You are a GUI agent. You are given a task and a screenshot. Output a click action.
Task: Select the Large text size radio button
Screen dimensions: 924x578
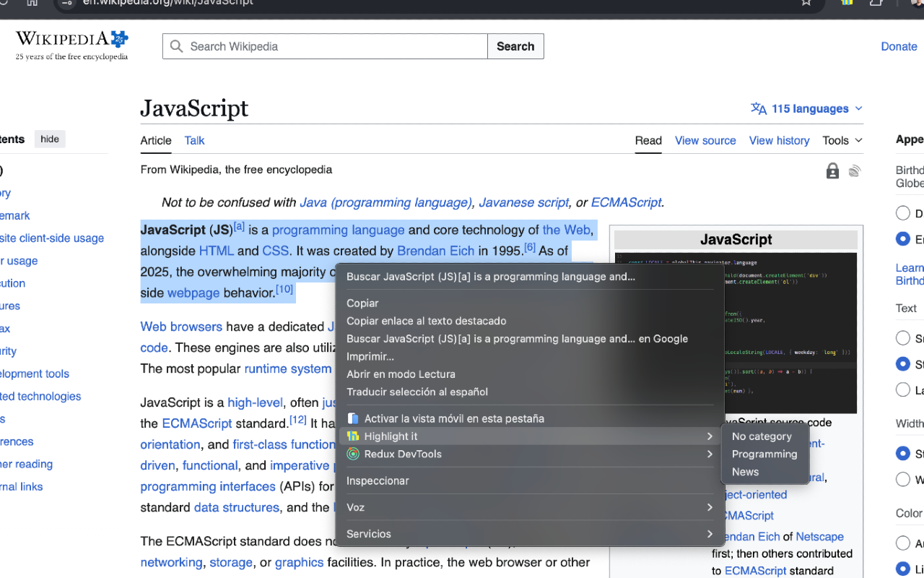tap(902, 390)
